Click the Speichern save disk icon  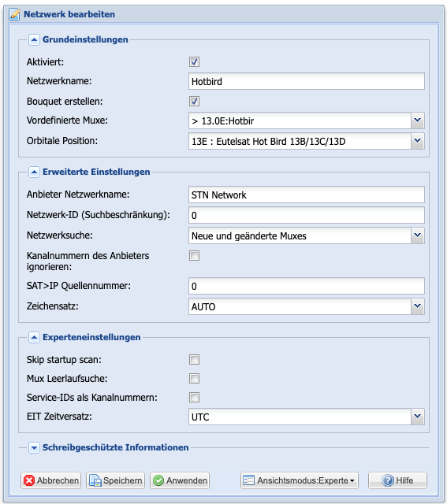(x=95, y=480)
